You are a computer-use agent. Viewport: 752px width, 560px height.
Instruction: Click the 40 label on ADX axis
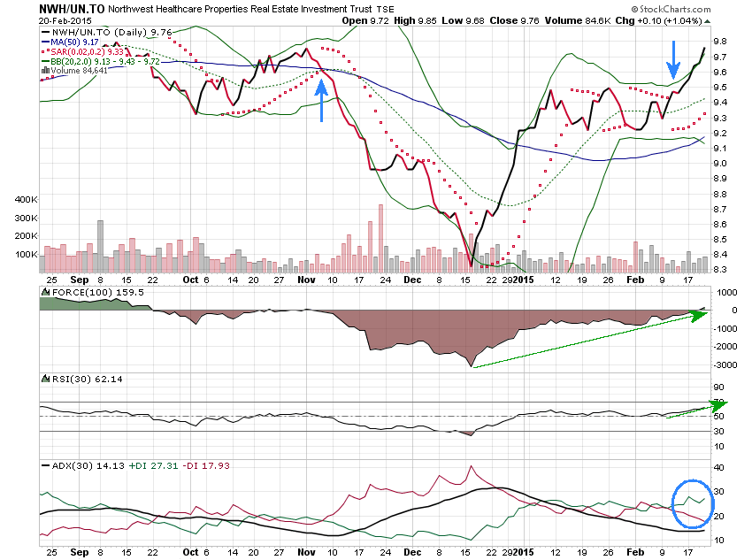click(x=718, y=467)
